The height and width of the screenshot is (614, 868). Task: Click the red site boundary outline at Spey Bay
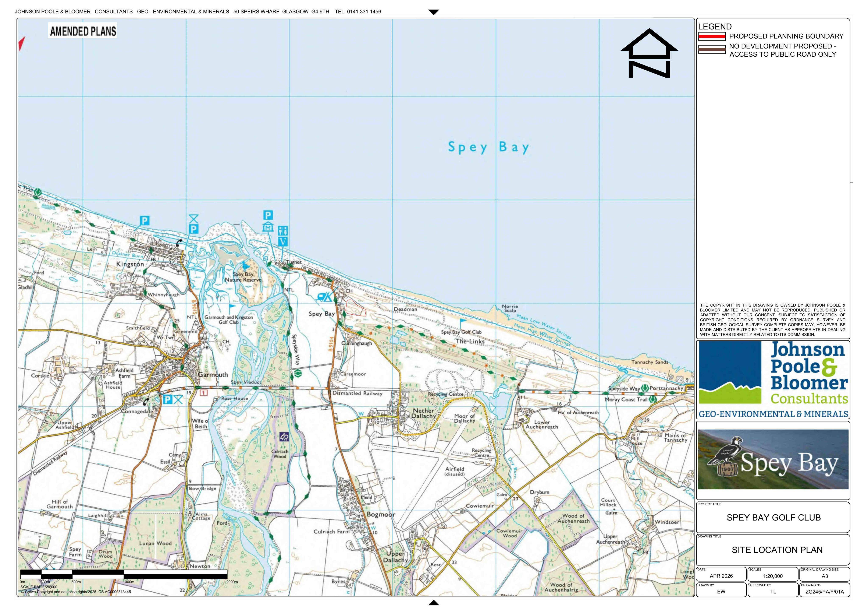pos(356,308)
